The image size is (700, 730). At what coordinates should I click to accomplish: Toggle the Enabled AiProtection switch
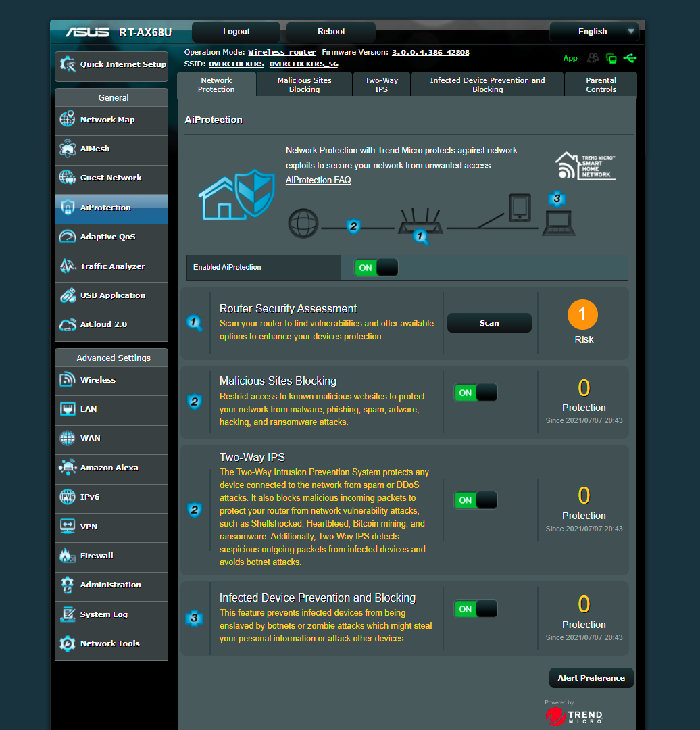pos(376,268)
